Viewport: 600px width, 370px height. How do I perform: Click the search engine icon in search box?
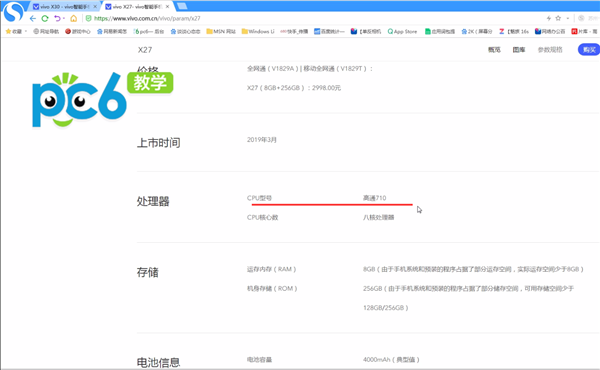point(581,18)
